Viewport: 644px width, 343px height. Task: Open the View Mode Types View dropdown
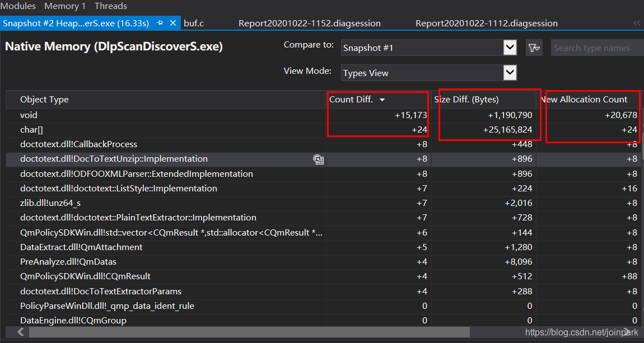[510, 73]
